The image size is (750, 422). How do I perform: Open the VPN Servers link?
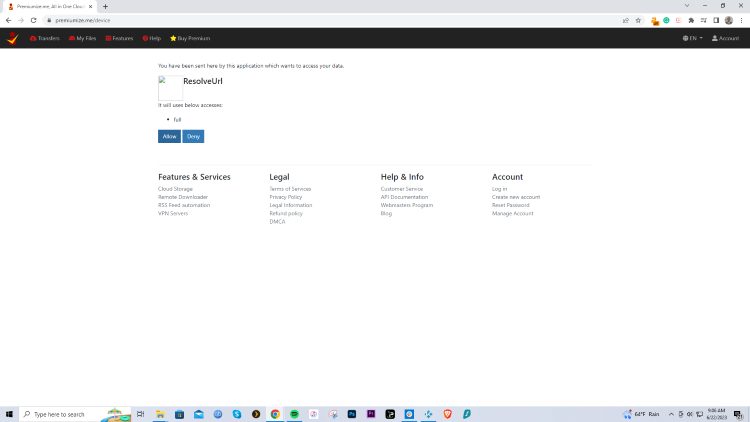pos(173,213)
